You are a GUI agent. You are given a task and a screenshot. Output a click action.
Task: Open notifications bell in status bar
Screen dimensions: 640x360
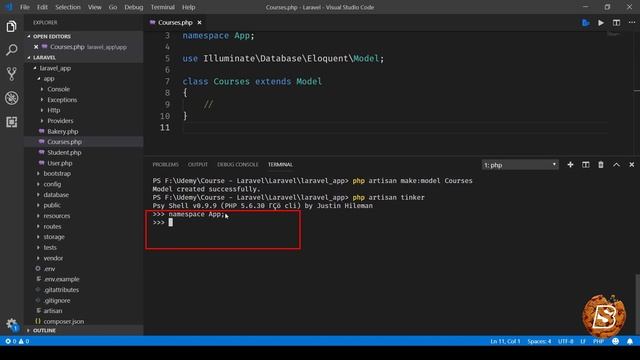pyautogui.click(x=630, y=341)
